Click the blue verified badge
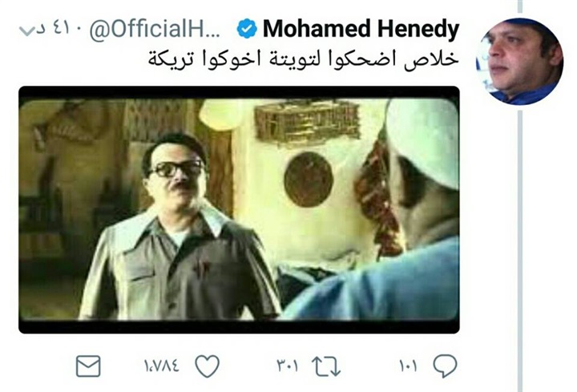The width and height of the screenshot is (577, 392). tap(246, 30)
